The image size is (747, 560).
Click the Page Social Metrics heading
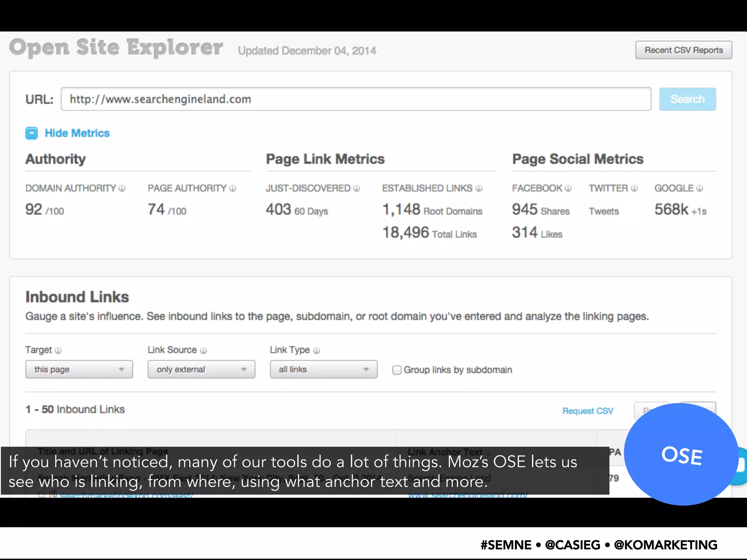click(578, 159)
